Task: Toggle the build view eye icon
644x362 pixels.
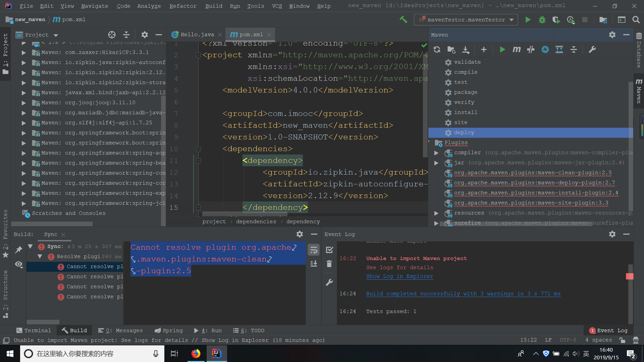Action: click(x=19, y=265)
